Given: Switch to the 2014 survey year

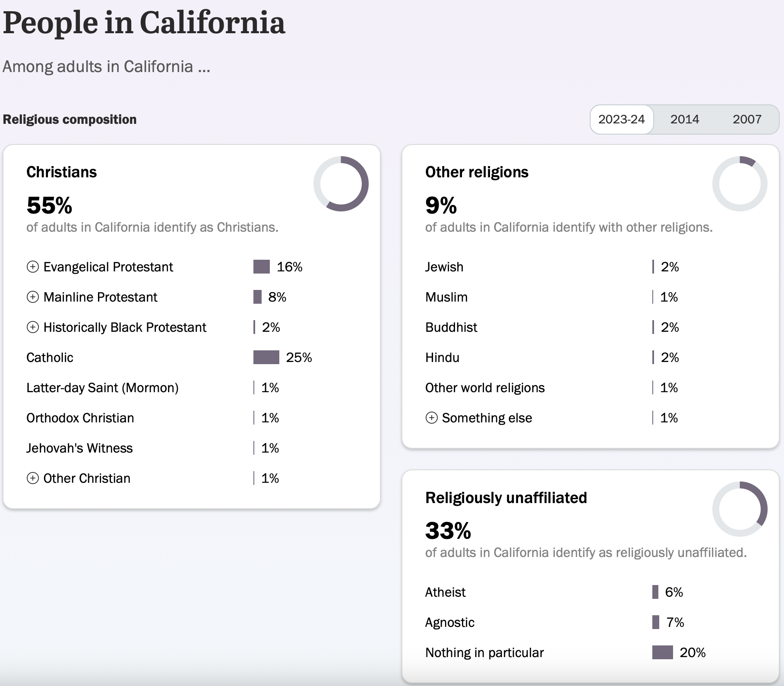Looking at the screenshot, I should point(685,120).
